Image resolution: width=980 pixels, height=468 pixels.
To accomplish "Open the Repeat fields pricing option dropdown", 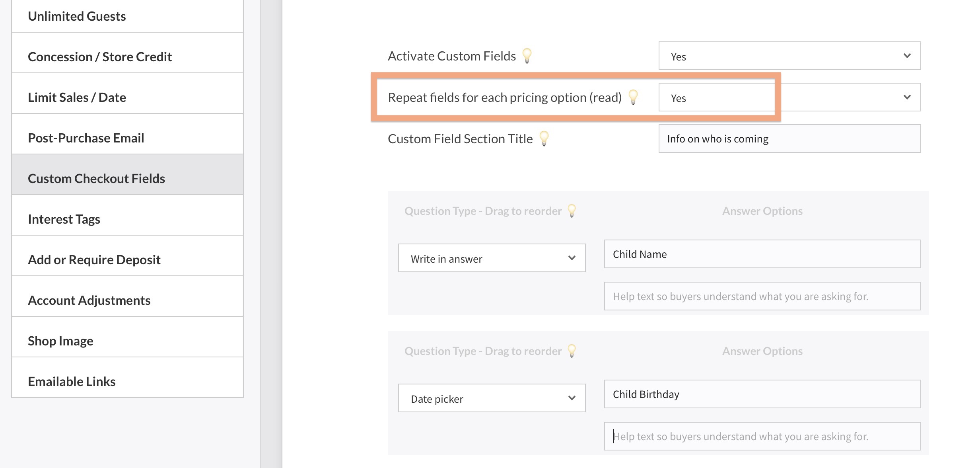I will click(789, 97).
